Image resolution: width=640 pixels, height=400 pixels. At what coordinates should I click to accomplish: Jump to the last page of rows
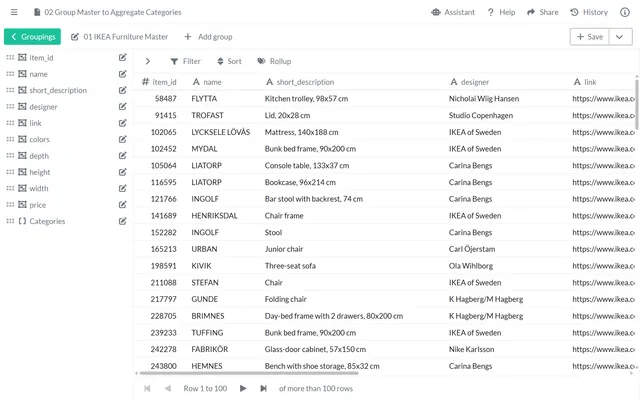click(264, 388)
